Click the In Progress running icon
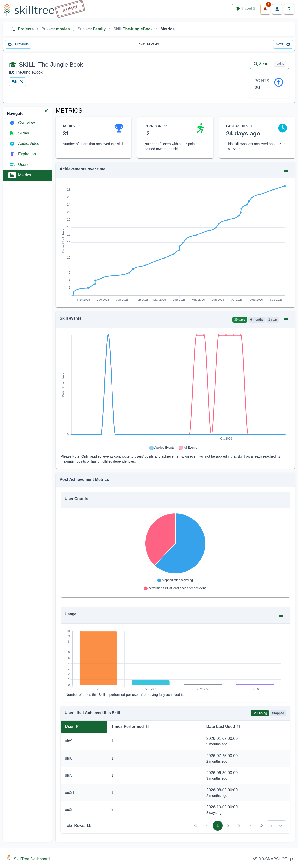This screenshot has height=868, width=298. (201, 128)
